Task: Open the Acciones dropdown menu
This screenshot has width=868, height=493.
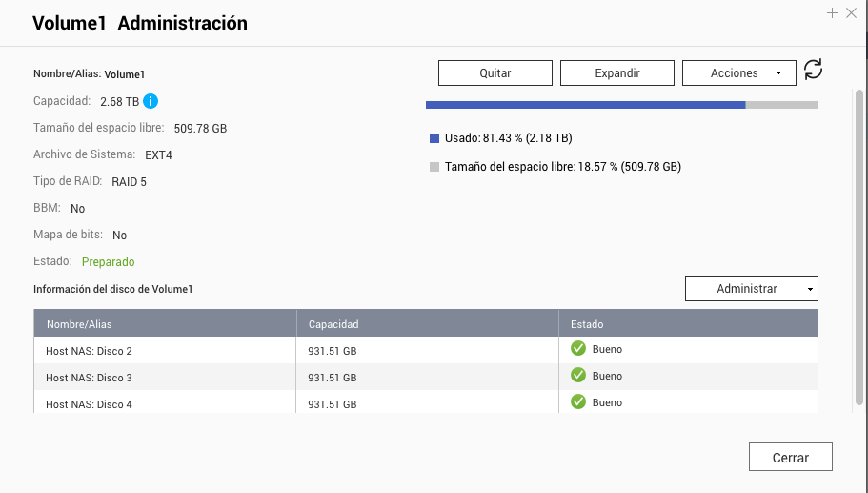Action: click(739, 73)
